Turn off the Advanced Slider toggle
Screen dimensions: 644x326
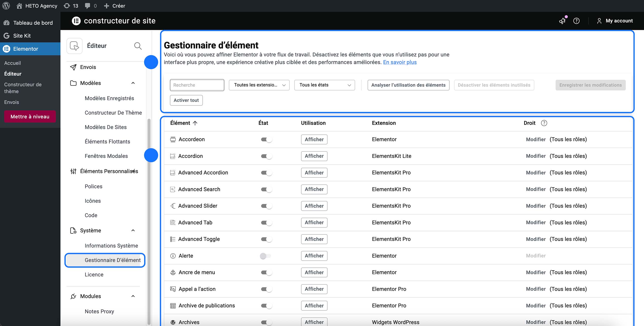point(266,206)
